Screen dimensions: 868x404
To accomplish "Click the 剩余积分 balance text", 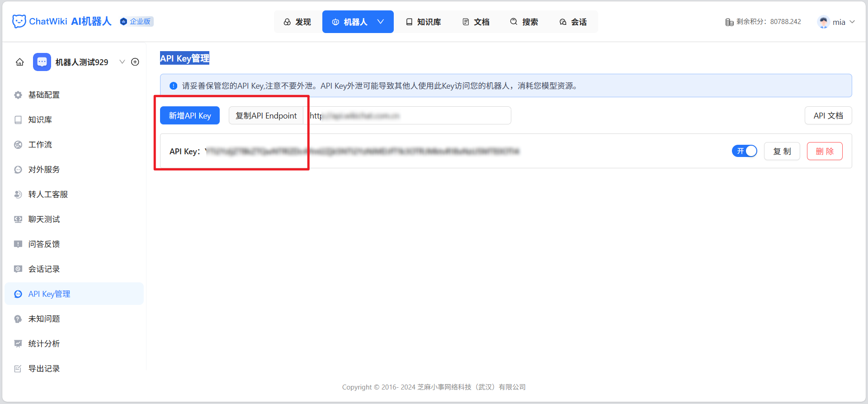I will (769, 22).
